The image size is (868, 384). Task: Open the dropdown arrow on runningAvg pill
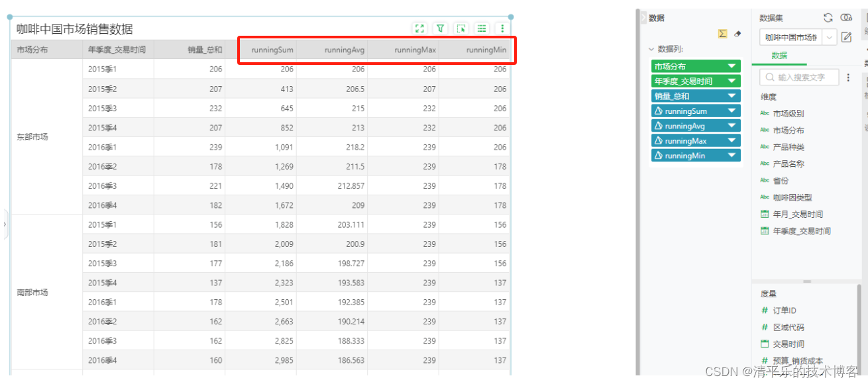point(732,126)
